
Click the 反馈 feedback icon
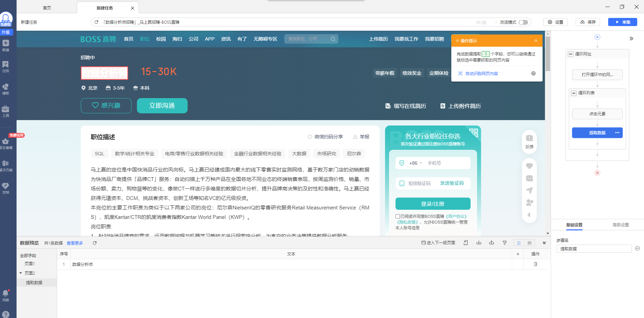[x=529, y=141]
